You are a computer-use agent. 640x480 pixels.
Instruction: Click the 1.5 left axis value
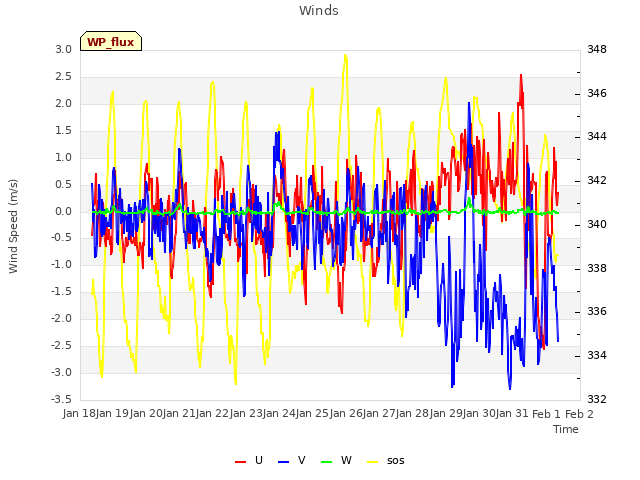pyautogui.click(x=64, y=131)
